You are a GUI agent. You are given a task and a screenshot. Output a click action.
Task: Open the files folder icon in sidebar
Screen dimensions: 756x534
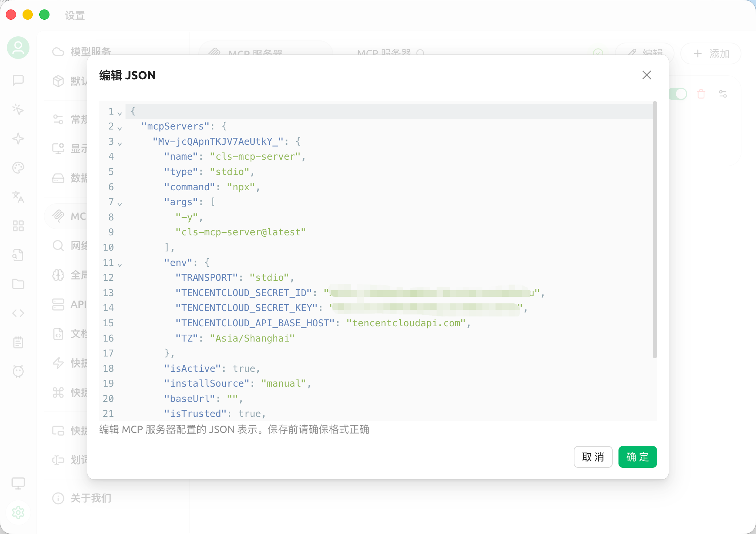18,284
